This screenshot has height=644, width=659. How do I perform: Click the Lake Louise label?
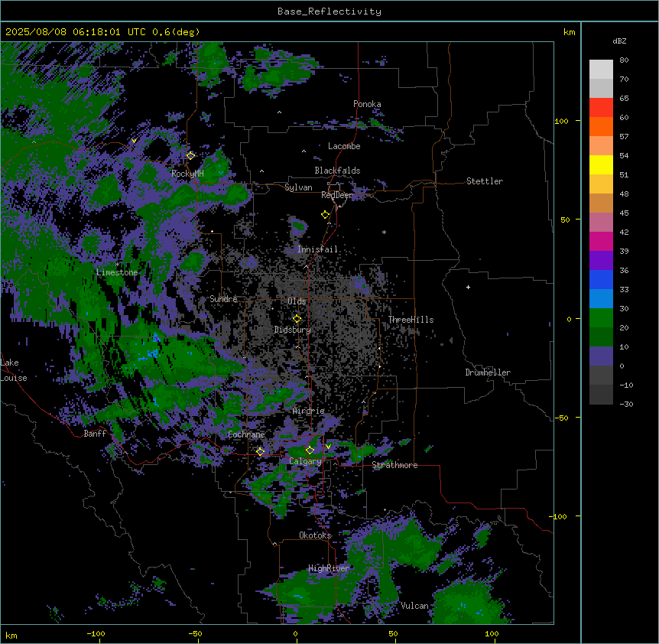click(x=13, y=370)
